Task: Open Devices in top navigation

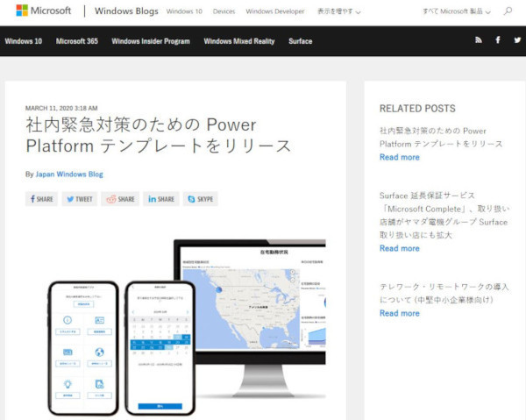Action: 224,11
